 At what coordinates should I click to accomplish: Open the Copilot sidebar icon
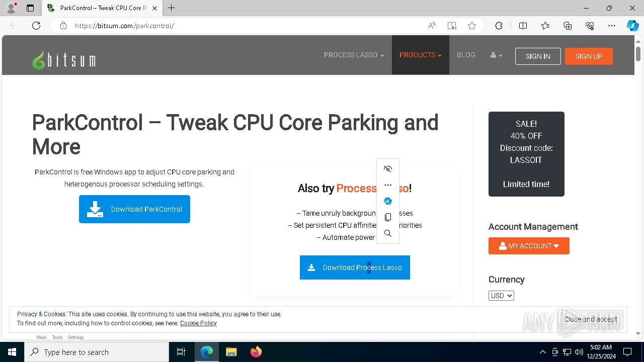click(632, 26)
